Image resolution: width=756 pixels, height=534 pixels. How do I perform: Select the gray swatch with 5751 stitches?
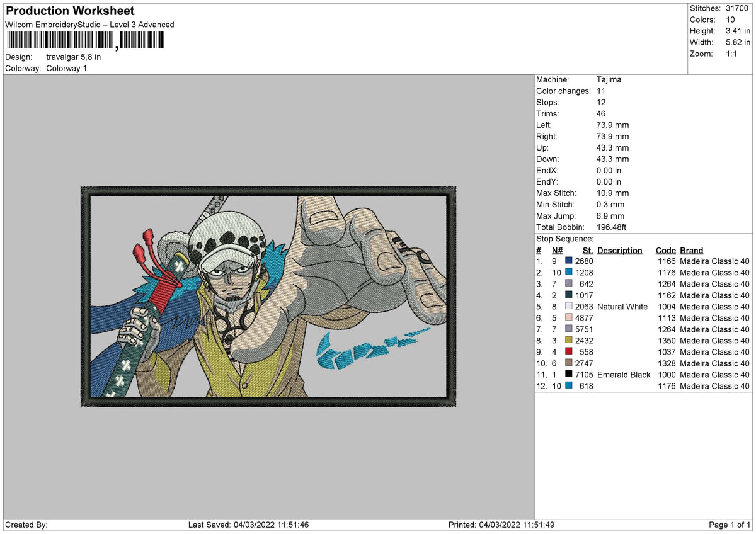[x=569, y=329]
